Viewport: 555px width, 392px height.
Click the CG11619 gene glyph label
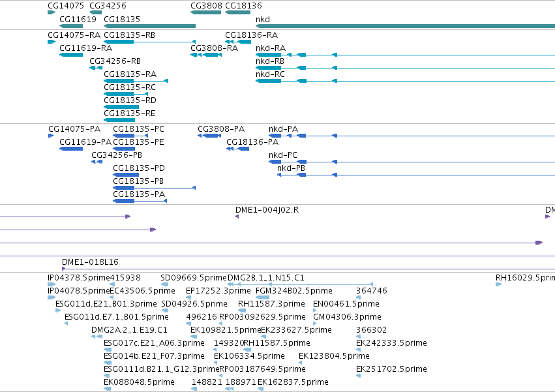click(x=78, y=19)
